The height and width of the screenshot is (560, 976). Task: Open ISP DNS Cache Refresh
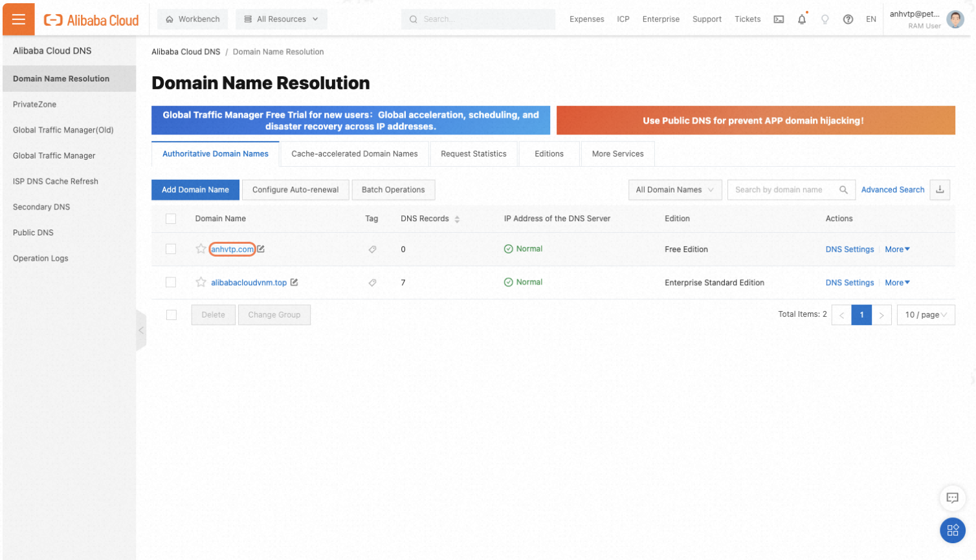[69, 181]
